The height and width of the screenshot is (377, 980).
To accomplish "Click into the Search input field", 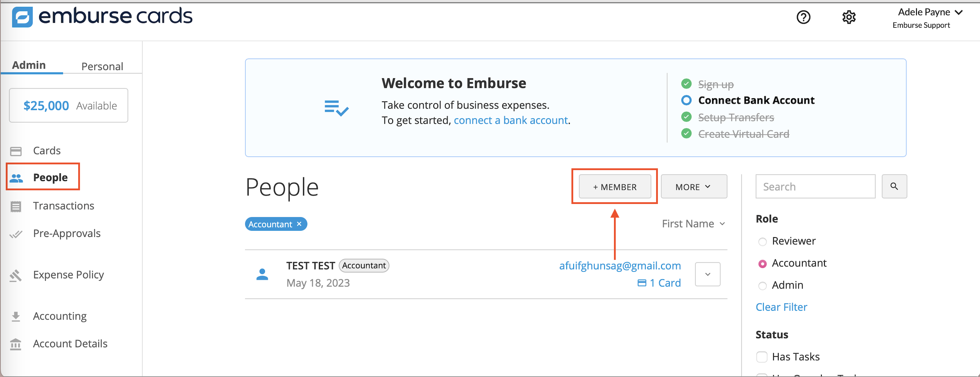I will 815,186.
